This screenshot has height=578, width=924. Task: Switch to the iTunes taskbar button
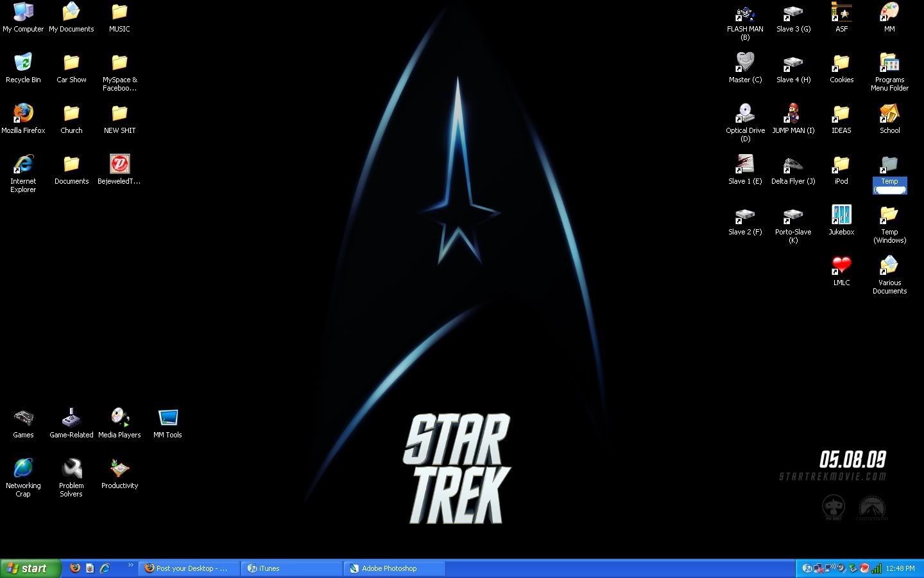coord(292,568)
